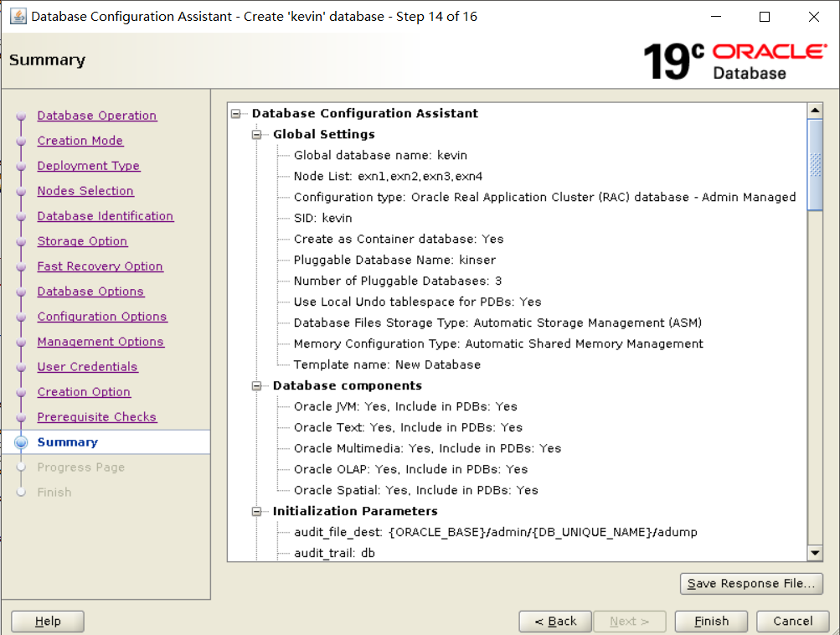Open the Configuration Options step

point(102,316)
